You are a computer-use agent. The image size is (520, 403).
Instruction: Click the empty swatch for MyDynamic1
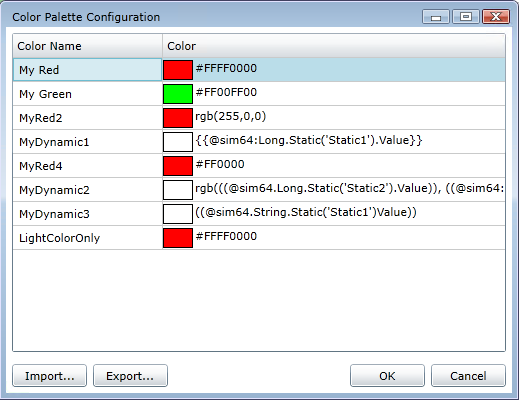click(178, 142)
